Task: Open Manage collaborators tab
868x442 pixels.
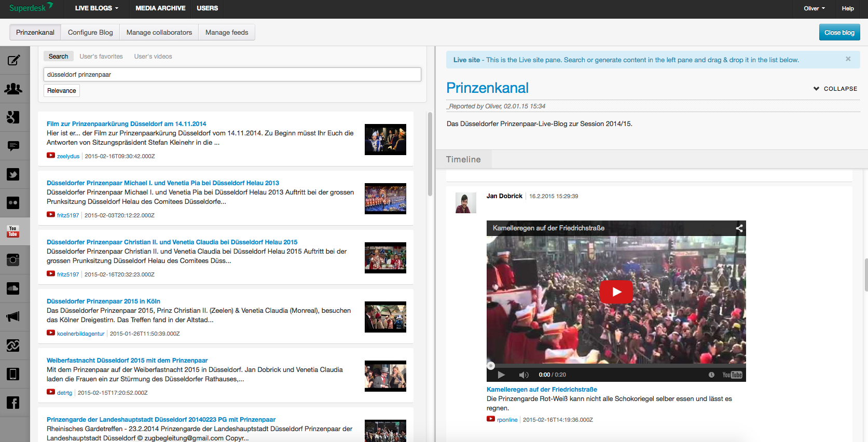Action: point(159,32)
